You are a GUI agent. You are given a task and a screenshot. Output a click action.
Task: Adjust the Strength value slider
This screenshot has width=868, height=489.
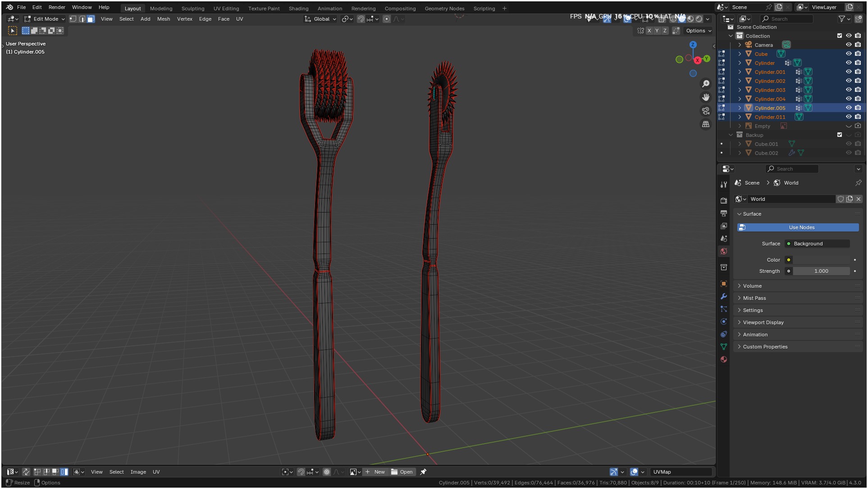pyautogui.click(x=821, y=271)
